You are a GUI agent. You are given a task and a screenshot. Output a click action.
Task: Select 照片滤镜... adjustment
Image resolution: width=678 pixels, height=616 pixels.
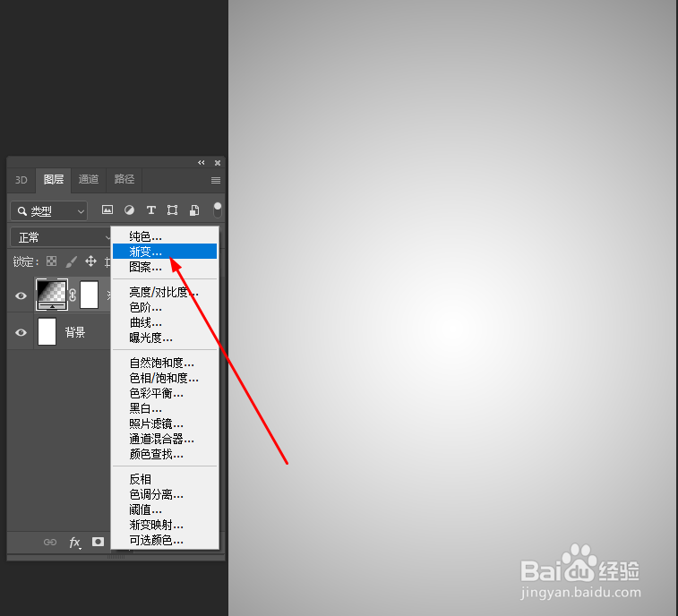pyautogui.click(x=165, y=423)
